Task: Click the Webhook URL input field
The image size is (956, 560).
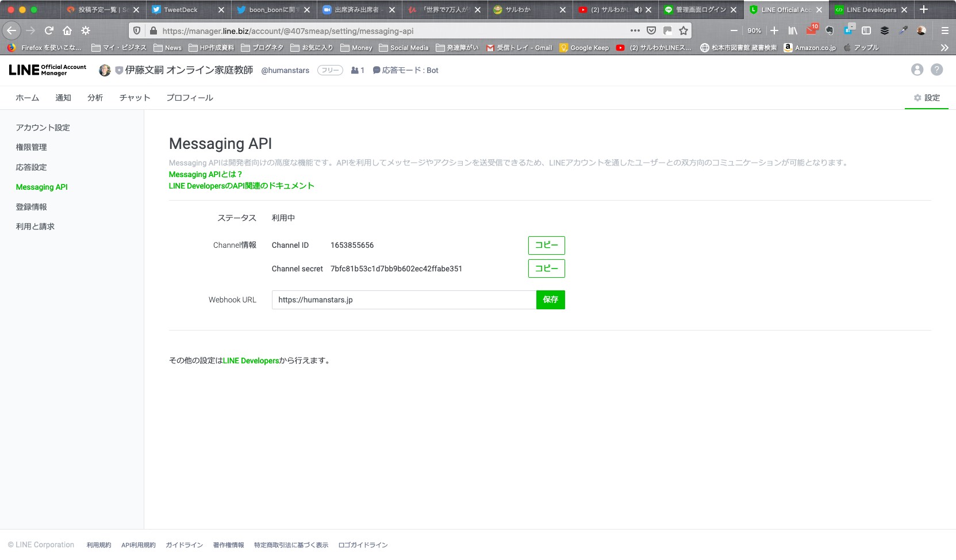Action: point(404,300)
